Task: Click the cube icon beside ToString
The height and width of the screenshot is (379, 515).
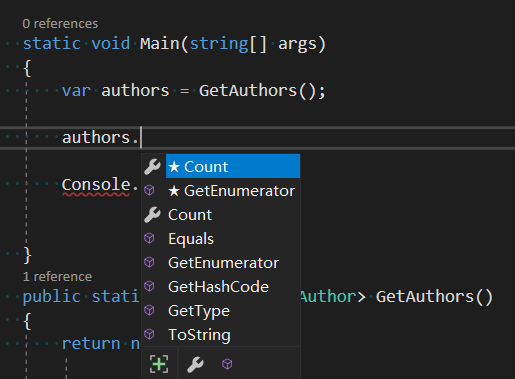Action: coord(149,334)
